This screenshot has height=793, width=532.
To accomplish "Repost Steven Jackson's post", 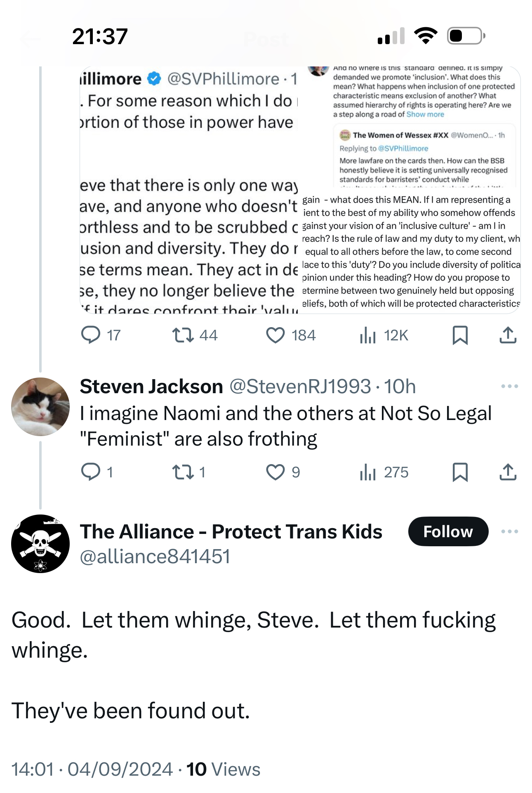I will 183,472.
